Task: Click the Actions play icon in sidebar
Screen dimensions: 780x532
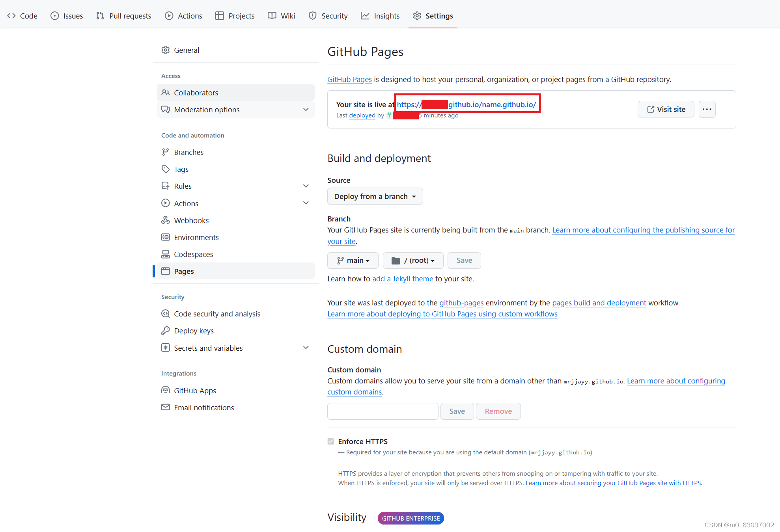Action: point(166,203)
